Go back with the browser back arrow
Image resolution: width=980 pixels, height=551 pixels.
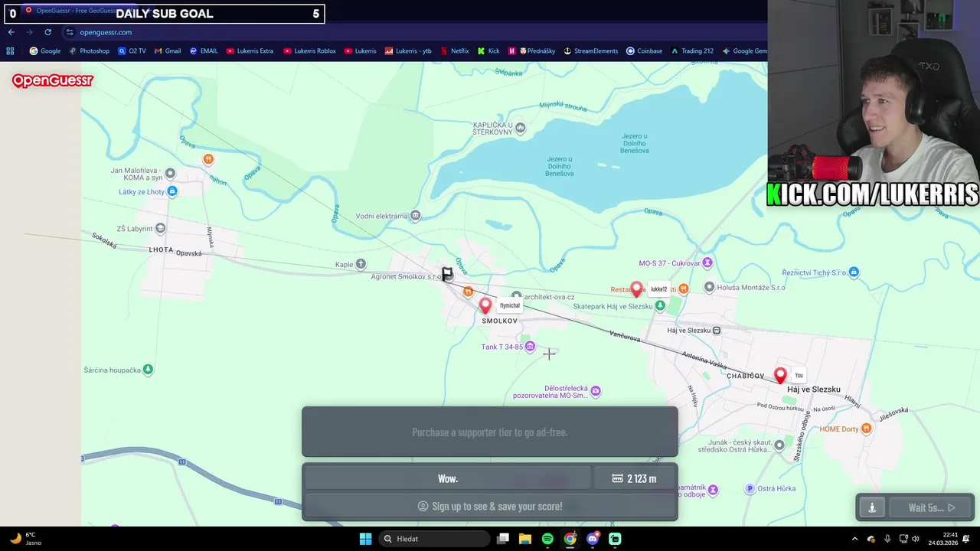point(11,32)
